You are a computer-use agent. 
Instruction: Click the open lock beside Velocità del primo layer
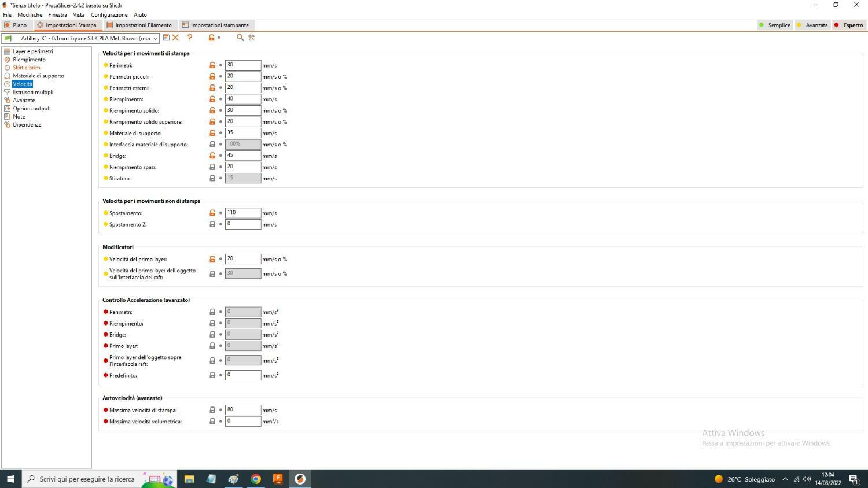[x=212, y=259]
